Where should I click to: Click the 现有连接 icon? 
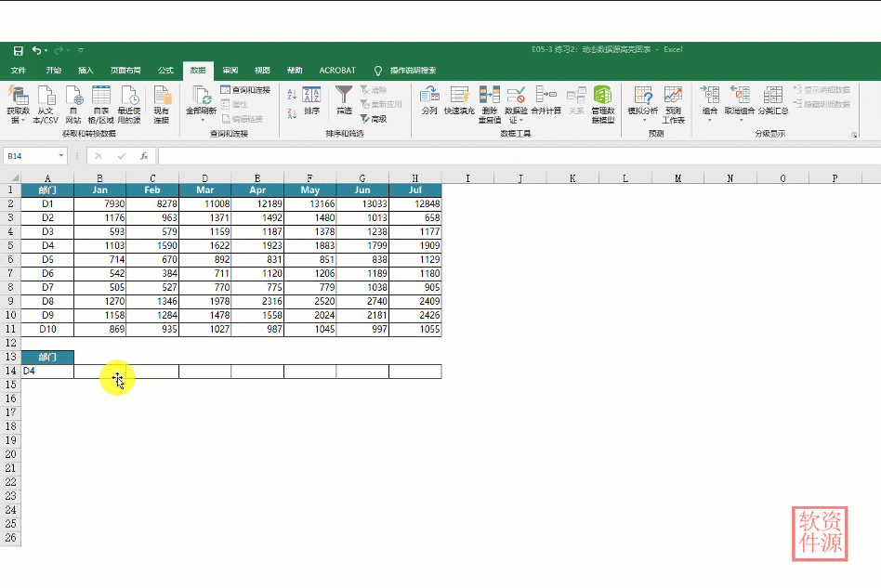coord(162,104)
